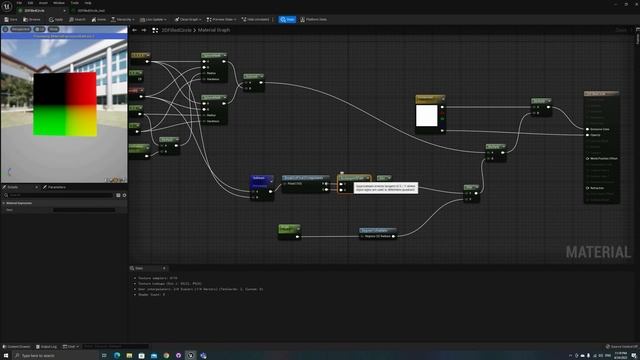Click the Home toolbar button
This screenshot has width=640, height=360.
point(99,20)
